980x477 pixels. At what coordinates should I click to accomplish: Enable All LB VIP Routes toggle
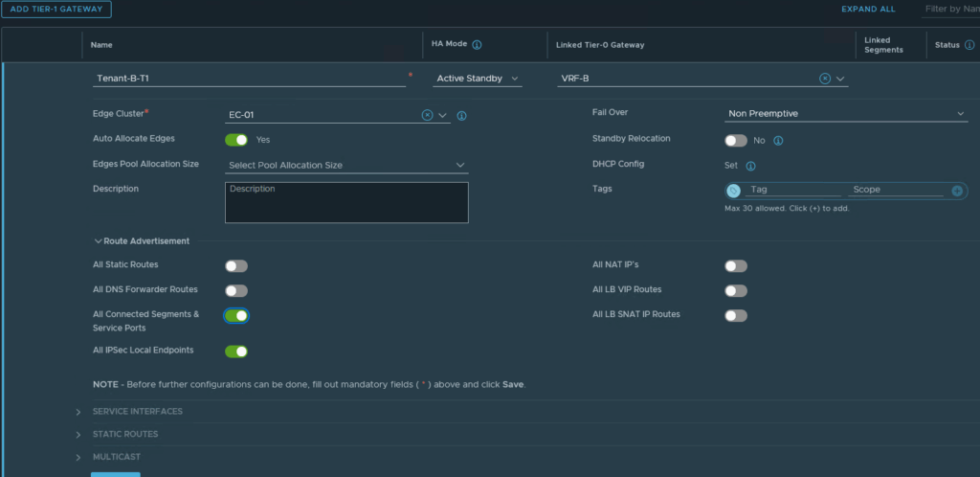click(735, 290)
